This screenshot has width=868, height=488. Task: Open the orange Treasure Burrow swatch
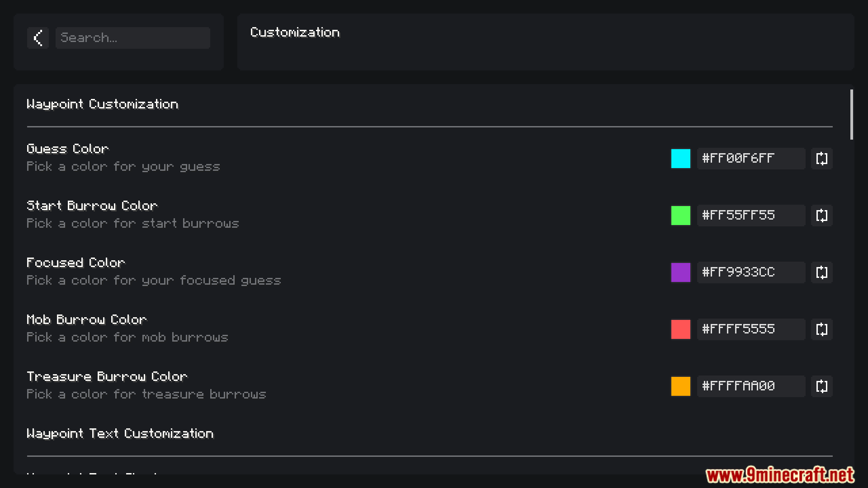pyautogui.click(x=680, y=386)
